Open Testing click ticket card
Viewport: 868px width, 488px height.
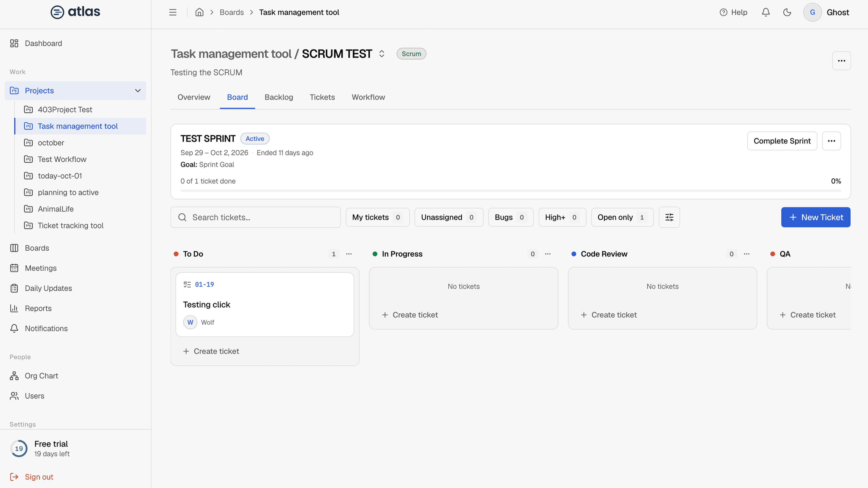(264, 304)
